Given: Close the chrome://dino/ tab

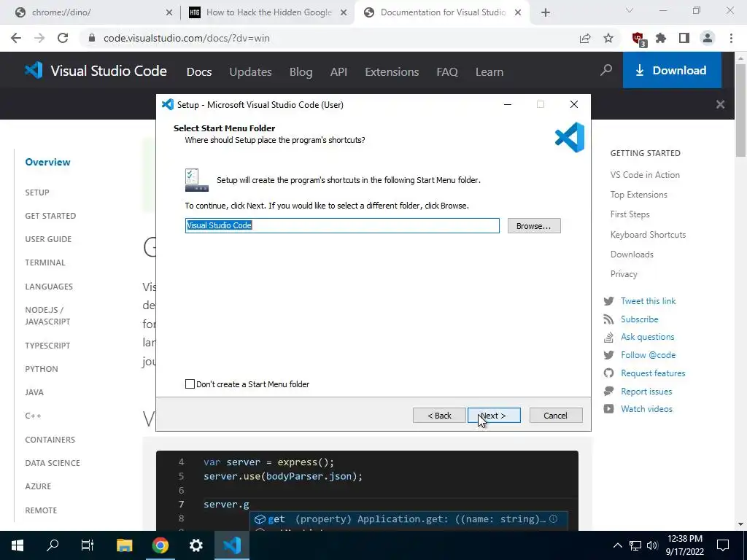Looking at the screenshot, I should tap(169, 13).
